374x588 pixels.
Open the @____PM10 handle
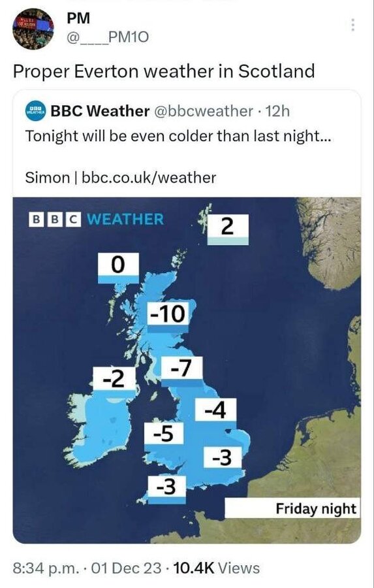click(x=108, y=37)
